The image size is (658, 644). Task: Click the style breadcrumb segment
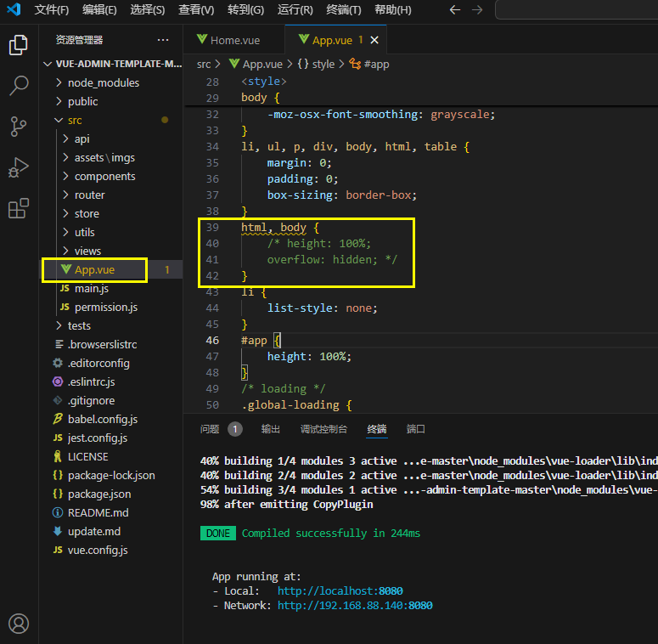[x=323, y=64]
